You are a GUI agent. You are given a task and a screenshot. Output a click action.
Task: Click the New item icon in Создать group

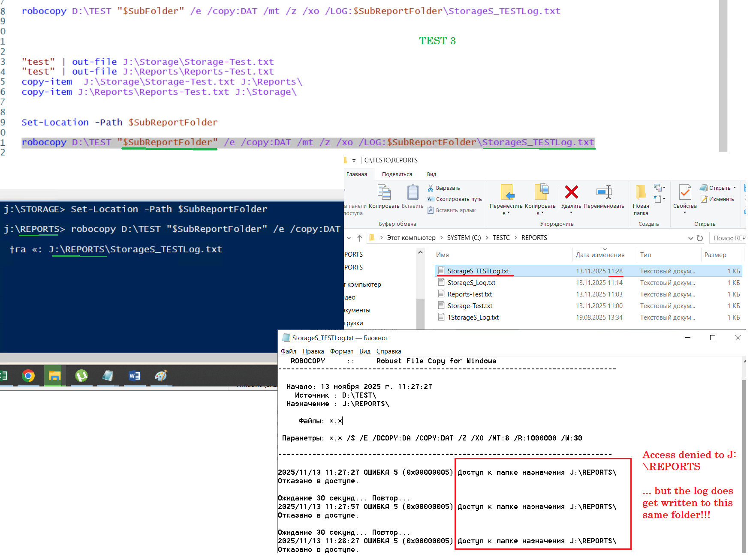tap(658, 188)
